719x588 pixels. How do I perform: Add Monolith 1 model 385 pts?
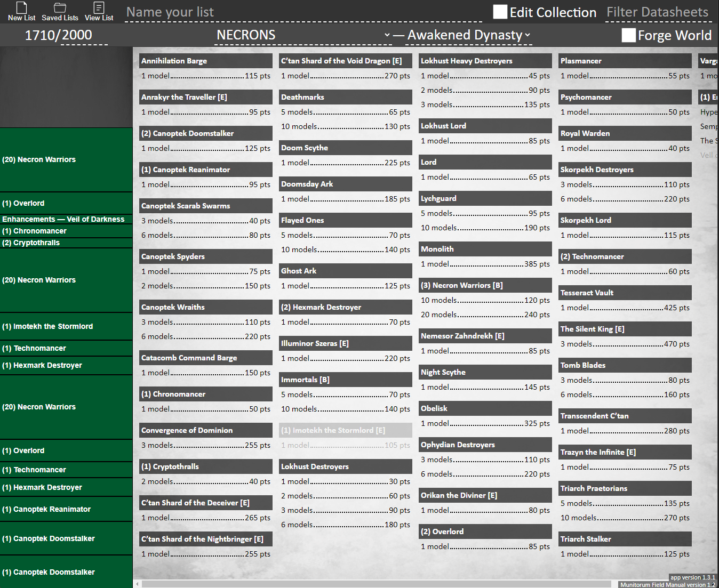click(485, 264)
